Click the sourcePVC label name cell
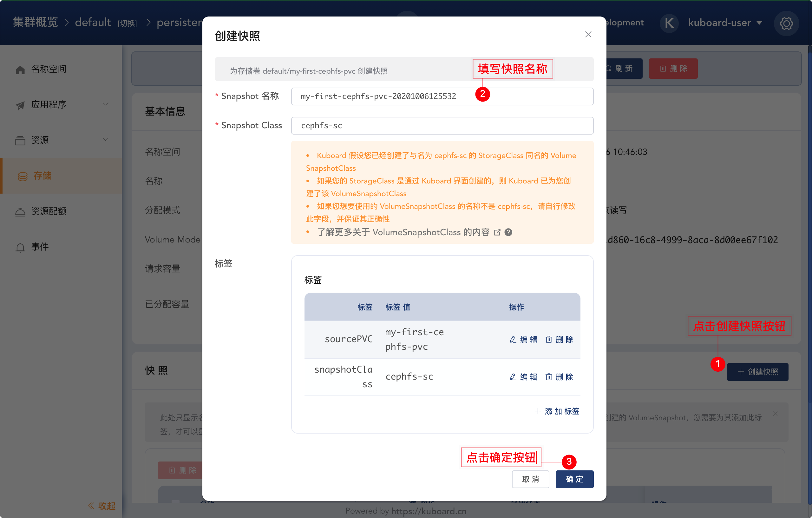Screen dimensions: 812x518 pos(348,339)
